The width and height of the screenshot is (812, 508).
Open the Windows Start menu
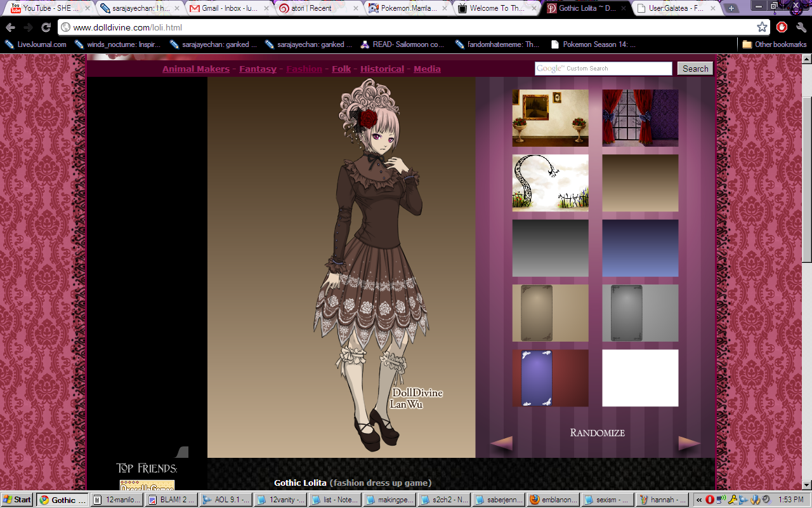(x=17, y=500)
